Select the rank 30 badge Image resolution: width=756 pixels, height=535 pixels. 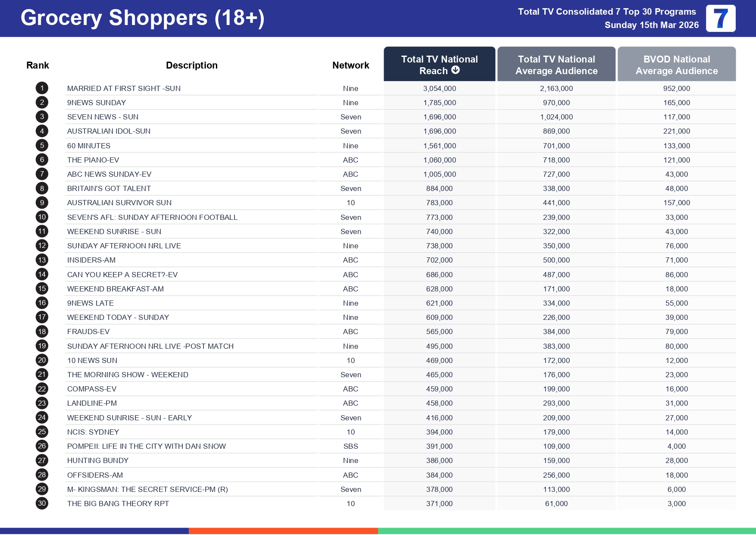(42, 504)
